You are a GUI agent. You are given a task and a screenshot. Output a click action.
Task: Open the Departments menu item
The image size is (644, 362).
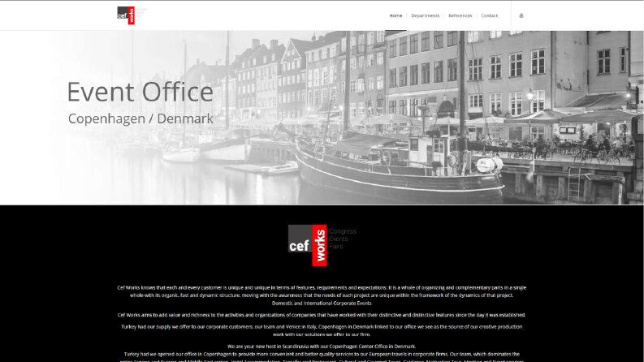click(425, 15)
